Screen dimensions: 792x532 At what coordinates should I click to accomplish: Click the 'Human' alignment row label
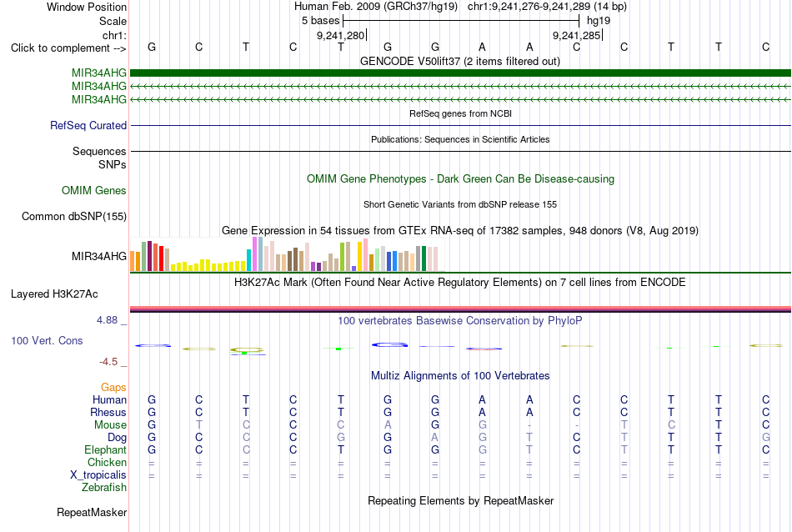click(109, 399)
